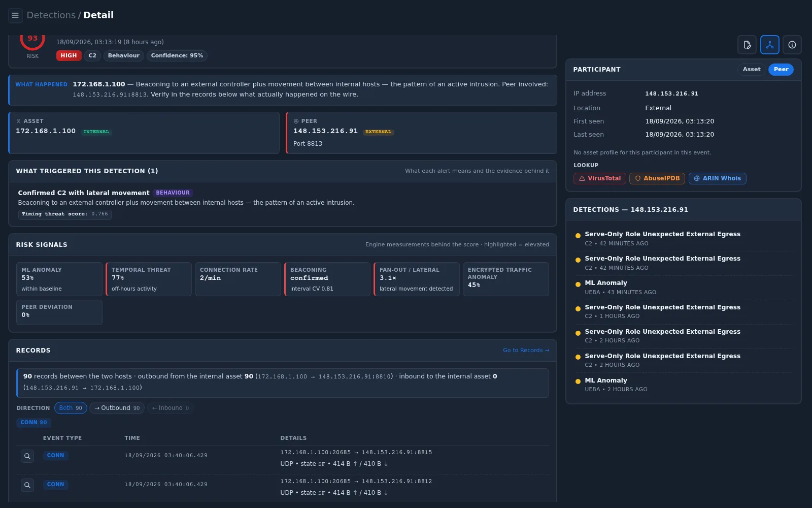Open ARIN Whois lookup
Viewport: 812px width, 508px height.
click(717, 178)
